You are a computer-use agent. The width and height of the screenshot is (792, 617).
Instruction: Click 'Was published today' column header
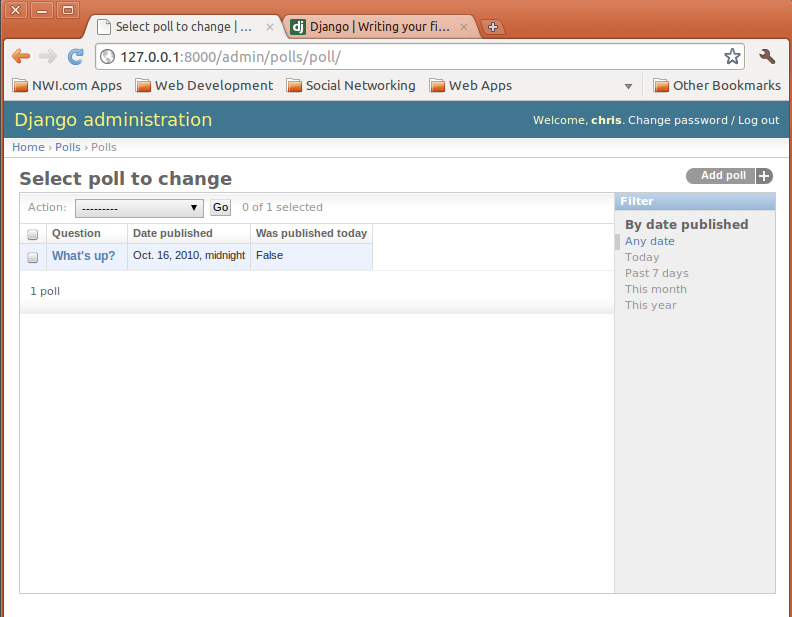311,233
